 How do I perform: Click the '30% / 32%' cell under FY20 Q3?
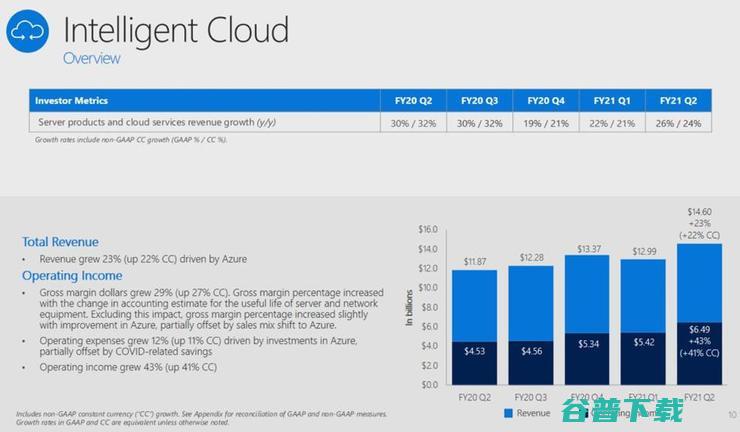479,123
